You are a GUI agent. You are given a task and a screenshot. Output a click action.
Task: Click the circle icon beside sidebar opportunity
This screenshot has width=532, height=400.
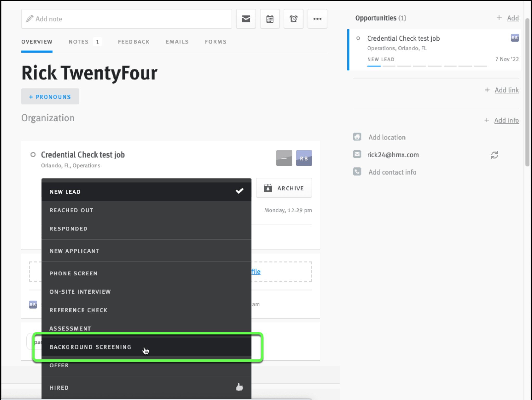pyautogui.click(x=358, y=38)
